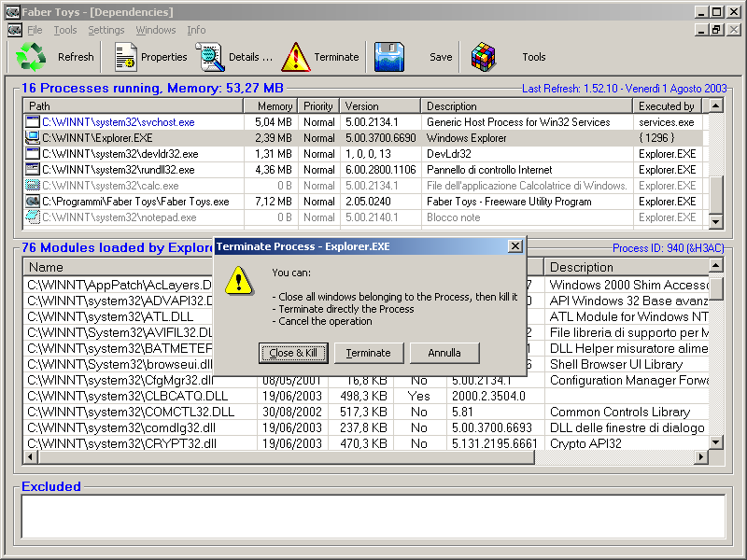Image resolution: width=747 pixels, height=560 pixels.
Task: Click inside the Excluded text box
Action: coord(373,516)
